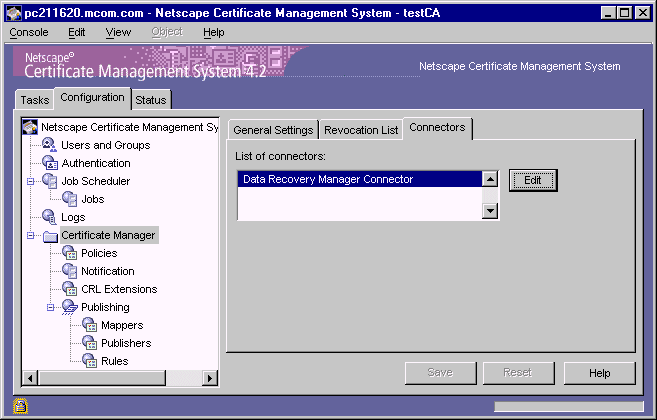Select Logs in the tree
The height and width of the screenshot is (420, 657).
pyautogui.click(x=73, y=217)
